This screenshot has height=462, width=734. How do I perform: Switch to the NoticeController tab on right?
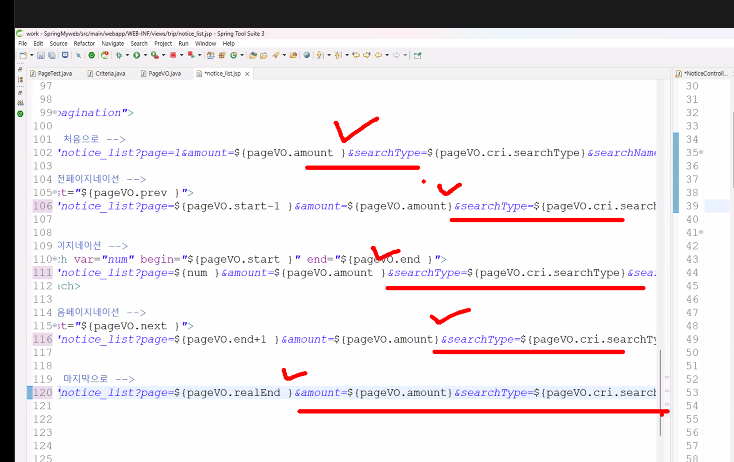click(703, 74)
